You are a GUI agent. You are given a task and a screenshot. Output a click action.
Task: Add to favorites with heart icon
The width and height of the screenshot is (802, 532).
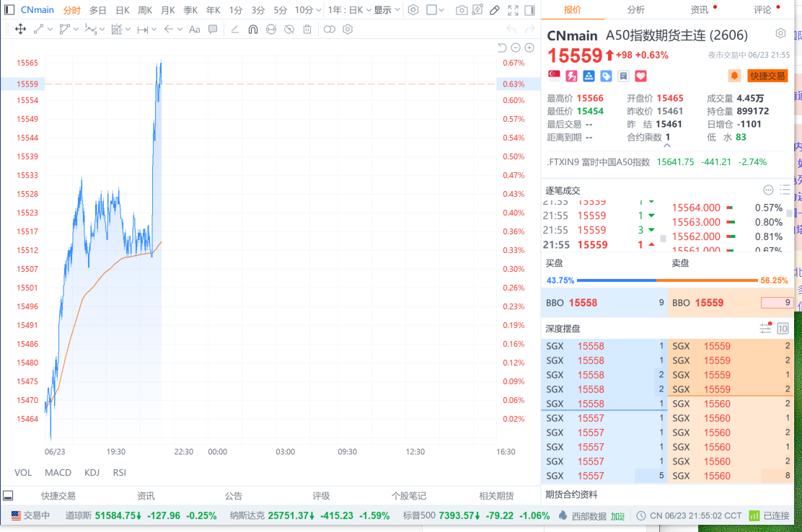click(641, 76)
